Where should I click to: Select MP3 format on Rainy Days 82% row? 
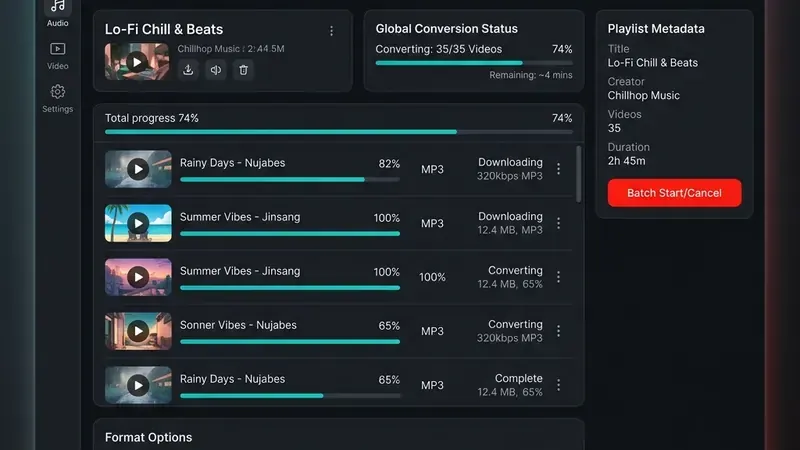point(432,169)
